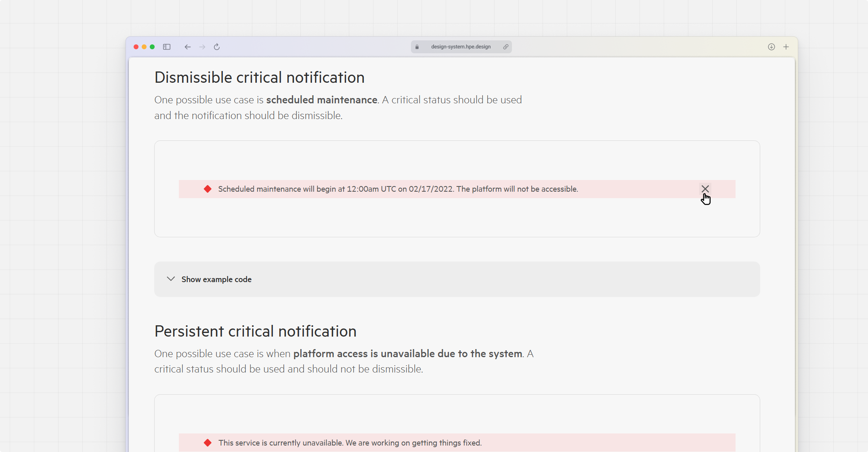This screenshot has height=452, width=868.
Task: Collapse the browser tab strip with the plus icon
Action: point(786,47)
